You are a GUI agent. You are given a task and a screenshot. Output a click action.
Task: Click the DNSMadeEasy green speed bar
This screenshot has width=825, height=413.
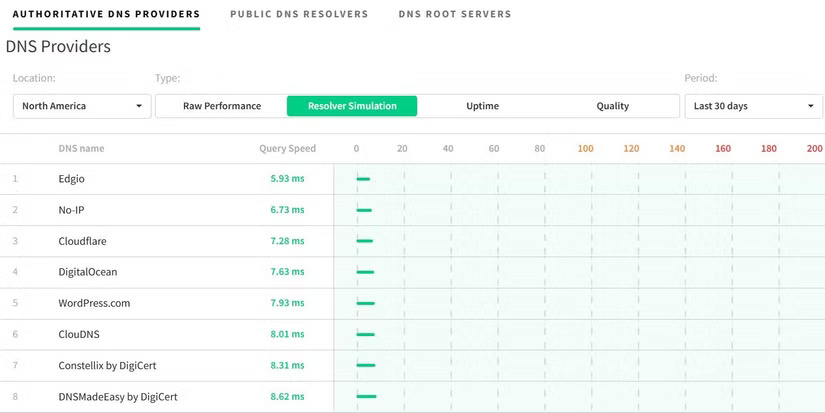click(x=366, y=397)
